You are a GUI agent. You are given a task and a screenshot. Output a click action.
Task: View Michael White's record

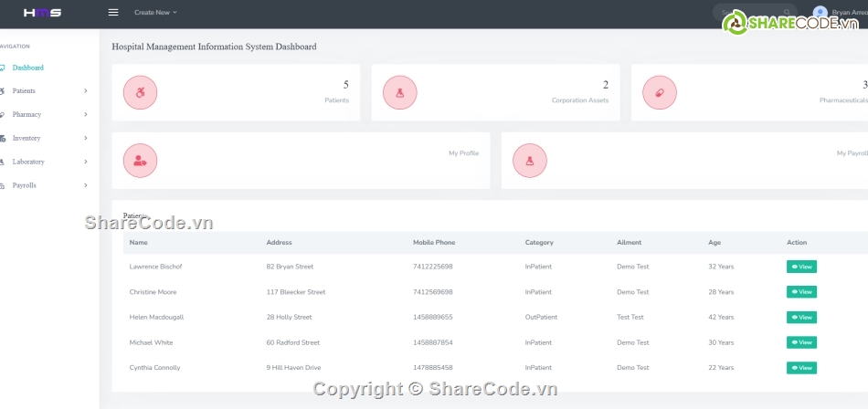click(801, 342)
